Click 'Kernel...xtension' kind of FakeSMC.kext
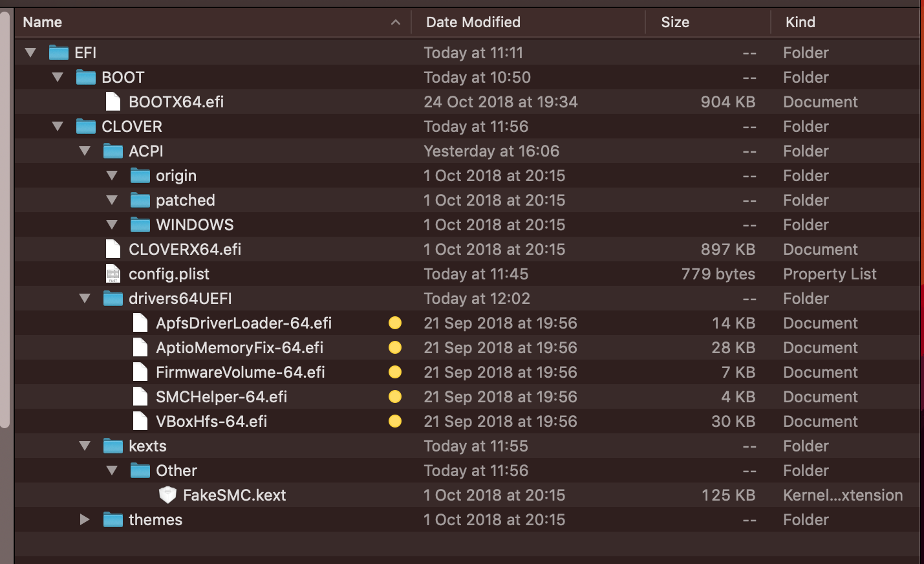The image size is (924, 564). coord(843,495)
